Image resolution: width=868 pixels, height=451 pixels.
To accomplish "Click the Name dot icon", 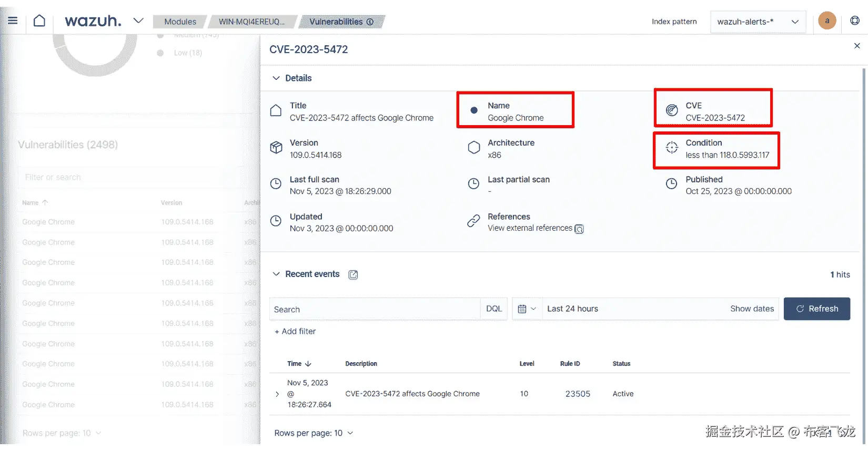I will [x=474, y=110].
